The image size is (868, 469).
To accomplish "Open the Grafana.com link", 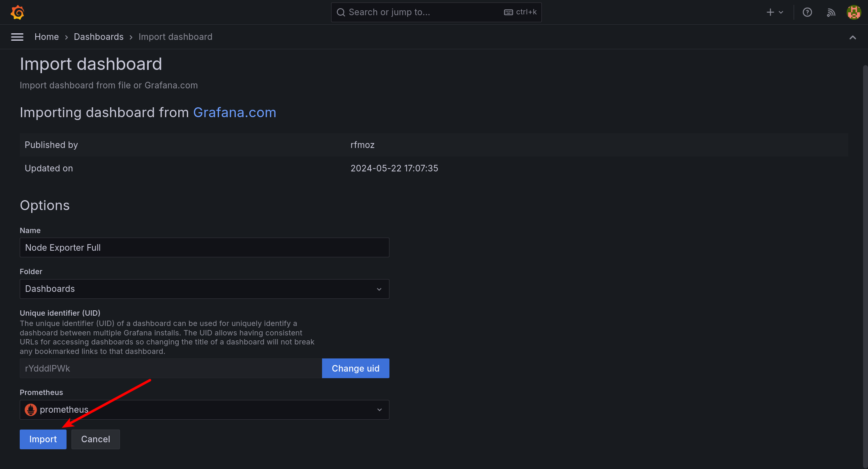I will point(235,113).
